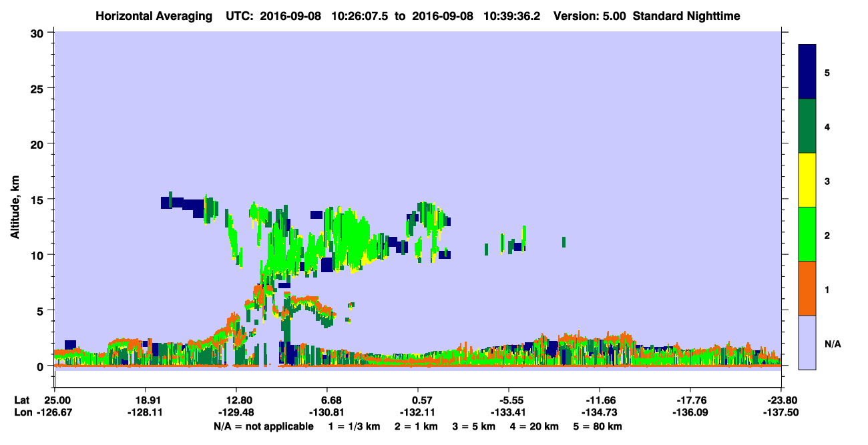This screenshot has height=445, width=868.
Task: Click latitude value 25.00
Action: pyautogui.click(x=57, y=400)
